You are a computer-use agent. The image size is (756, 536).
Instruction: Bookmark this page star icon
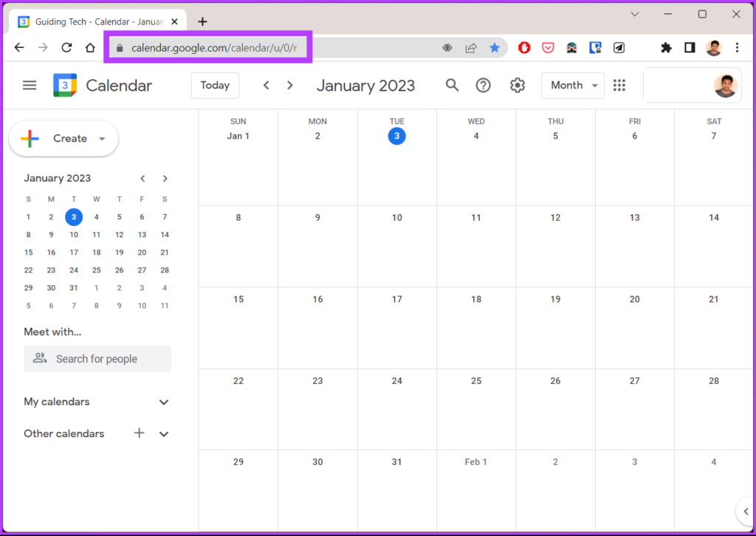tap(494, 47)
